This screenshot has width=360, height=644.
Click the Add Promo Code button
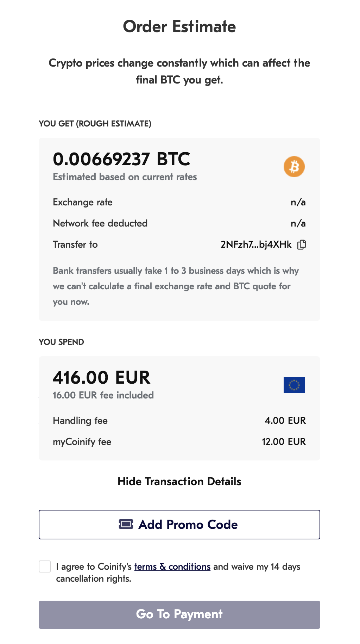pyautogui.click(x=179, y=525)
